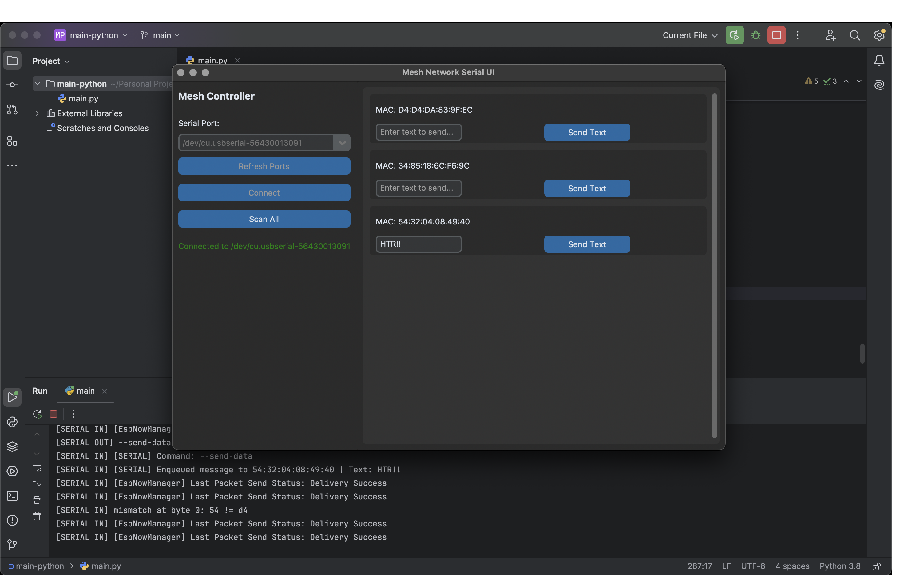Click Send Text for MAC 54:32:04:08:49:40
Viewport: 904px width, 588px height.
click(x=586, y=244)
